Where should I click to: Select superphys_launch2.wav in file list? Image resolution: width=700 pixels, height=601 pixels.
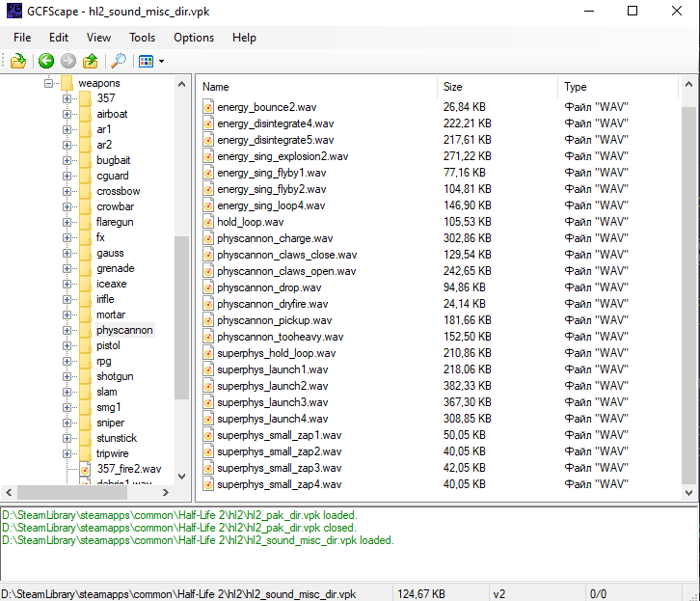click(272, 386)
